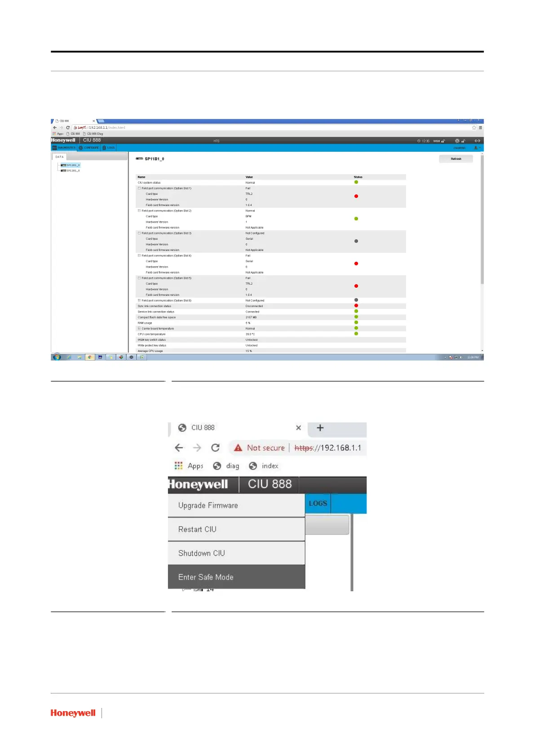The image size is (535, 756).
Task: Click 'Write protect key status' row
Action: (271, 345)
